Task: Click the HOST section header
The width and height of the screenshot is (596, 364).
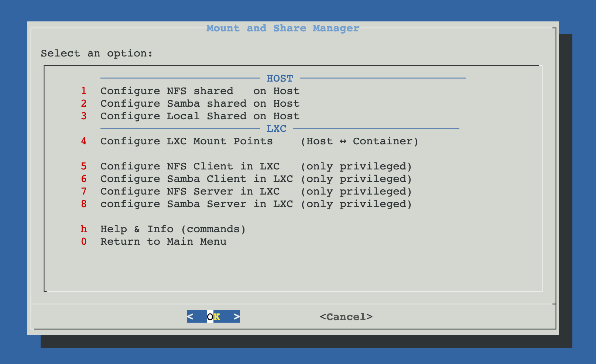Action: click(280, 79)
